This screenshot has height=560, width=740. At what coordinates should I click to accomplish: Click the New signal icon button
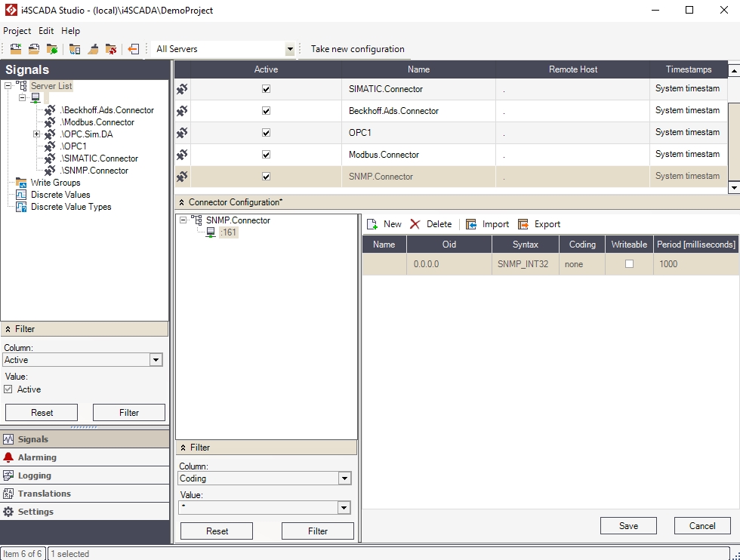pyautogui.click(x=372, y=224)
